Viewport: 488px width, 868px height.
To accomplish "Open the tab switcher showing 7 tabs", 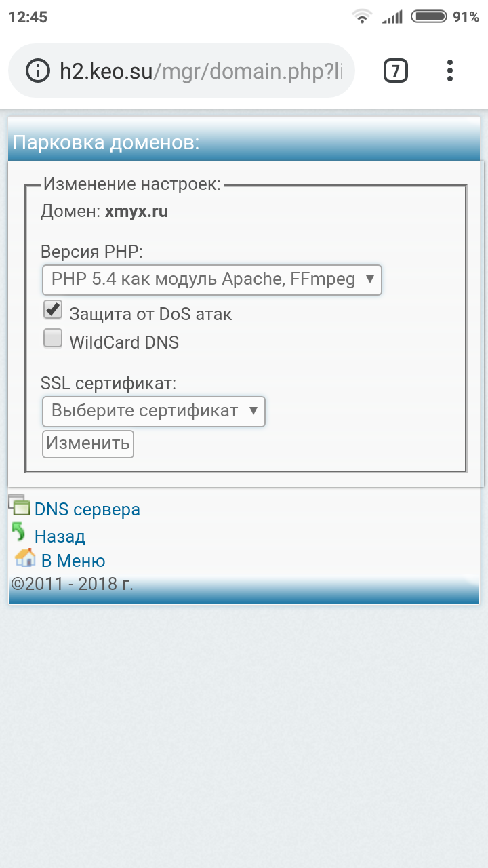I will (396, 71).
